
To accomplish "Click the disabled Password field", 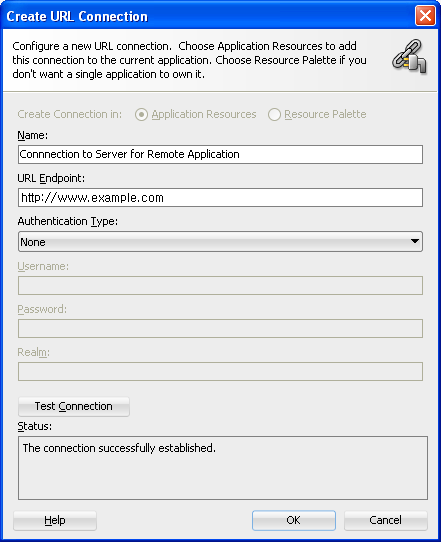I will (x=220, y=328).
